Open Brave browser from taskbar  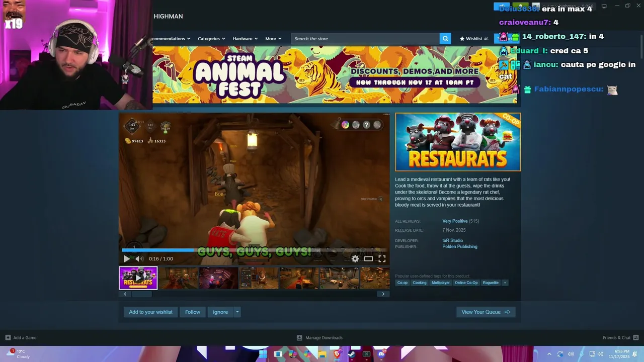pos(337,354)
